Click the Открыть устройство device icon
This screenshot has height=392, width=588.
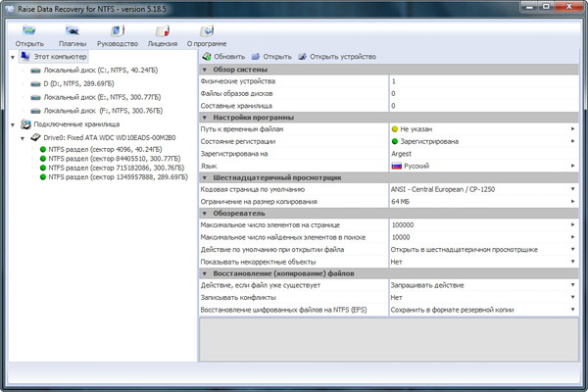coord(302,57)
